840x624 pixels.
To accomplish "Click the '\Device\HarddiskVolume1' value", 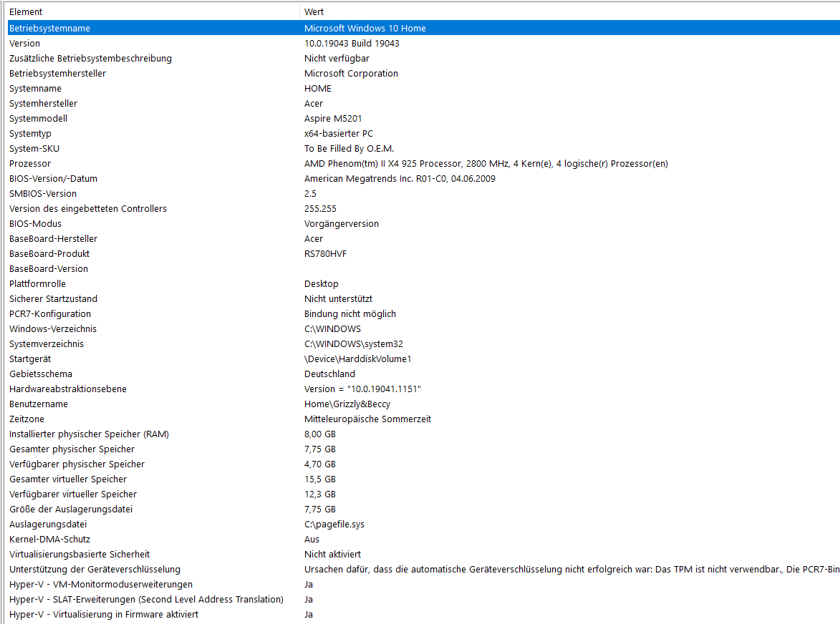I will click(x=358, y=359).
